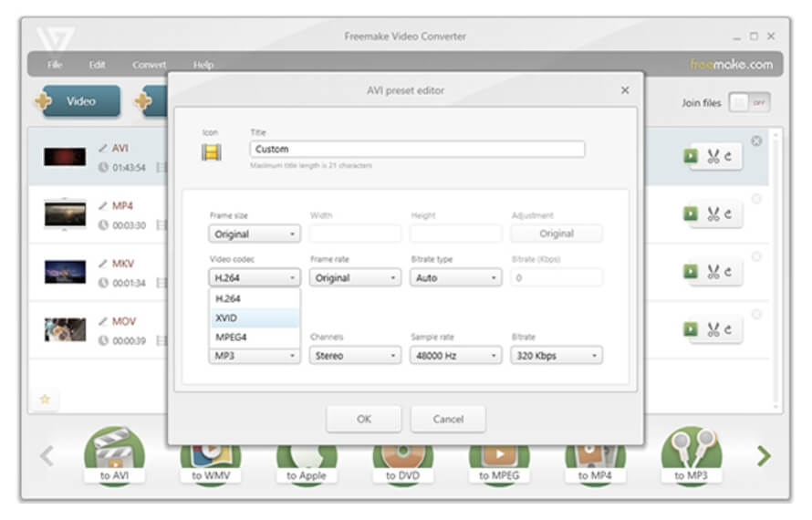Show next output formats with right arrow
This screenshot has height=520, width=812.
click(x=764, y=456)
